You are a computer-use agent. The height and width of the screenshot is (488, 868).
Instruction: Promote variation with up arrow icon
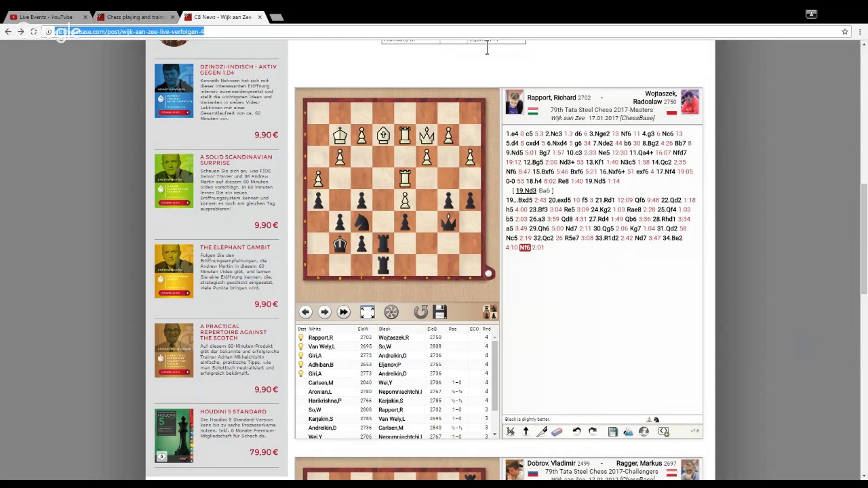[526, 431]
